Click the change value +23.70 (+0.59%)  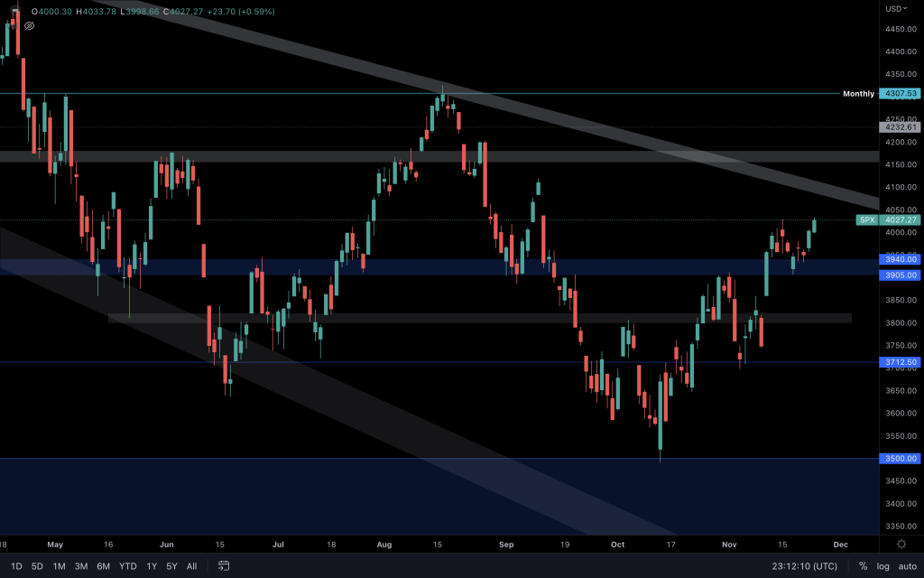[x=240, y=11]
